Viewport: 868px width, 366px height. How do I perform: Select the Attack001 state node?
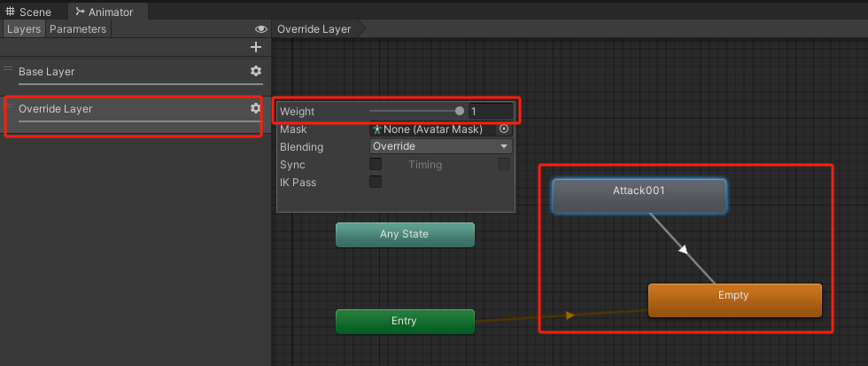tap(639, 196)
